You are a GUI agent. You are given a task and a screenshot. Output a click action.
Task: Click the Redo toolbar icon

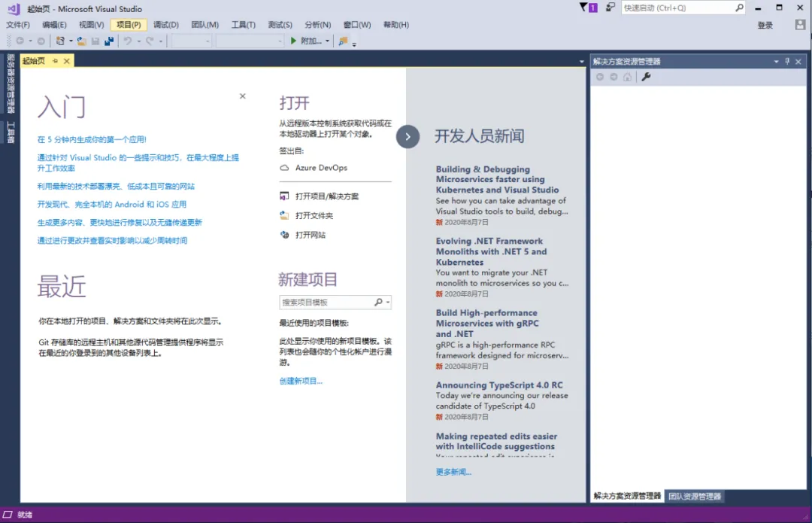149,41
